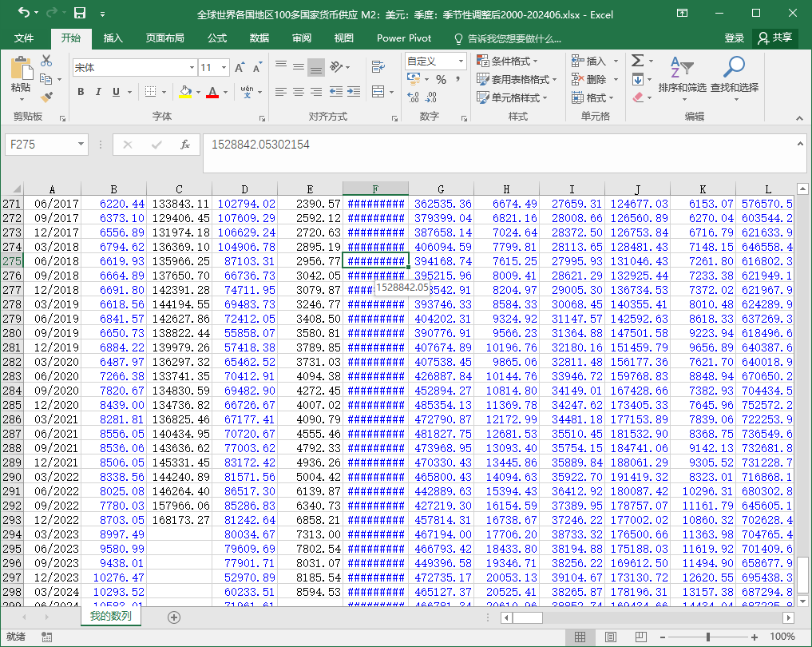The width and height of the screenshot is (812, 647).
Task: Click the Format Painter brush icon
Action: coord(46,97)
